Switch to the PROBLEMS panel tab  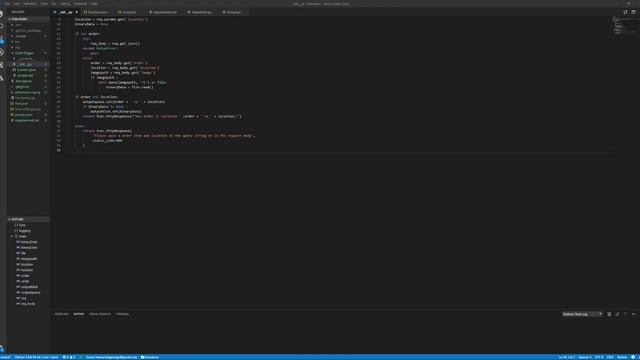[61, 314]
